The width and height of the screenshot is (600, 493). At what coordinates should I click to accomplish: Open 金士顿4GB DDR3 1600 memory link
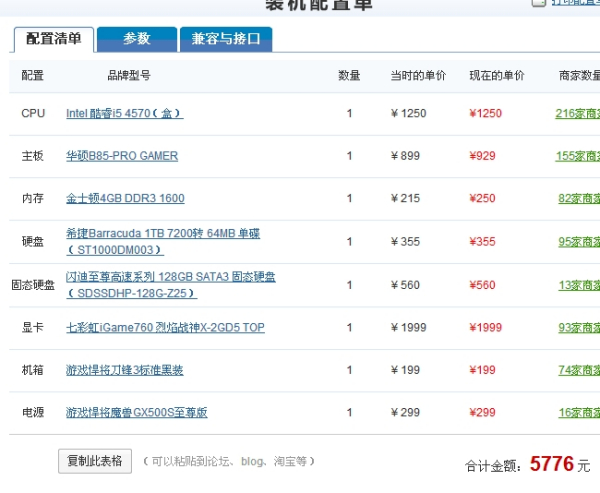point(125,198)
